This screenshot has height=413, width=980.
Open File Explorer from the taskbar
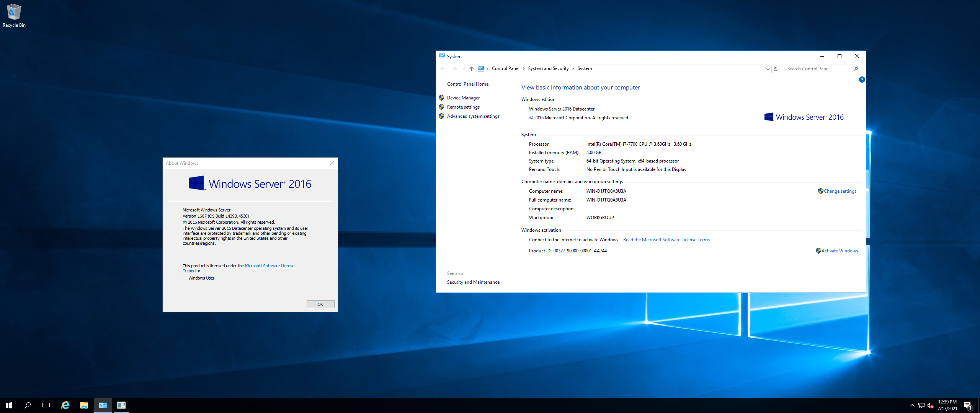tap(84, 405)
